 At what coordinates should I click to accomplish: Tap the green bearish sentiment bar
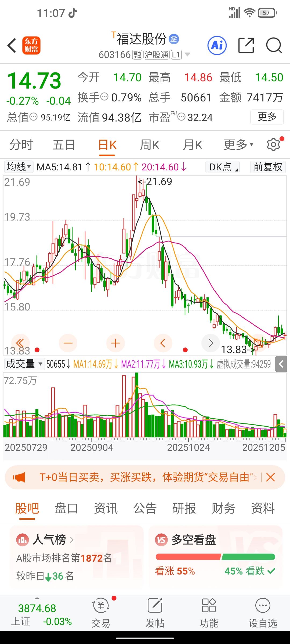click(248, 557)
